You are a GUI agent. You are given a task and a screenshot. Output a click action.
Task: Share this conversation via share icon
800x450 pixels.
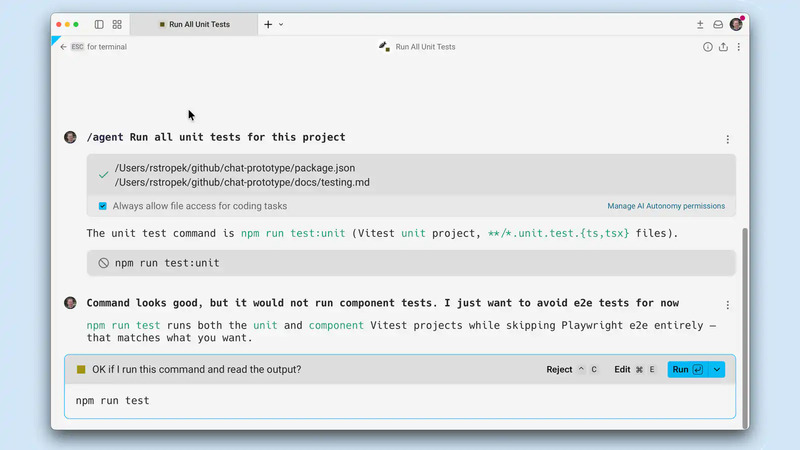click(723, 47)
